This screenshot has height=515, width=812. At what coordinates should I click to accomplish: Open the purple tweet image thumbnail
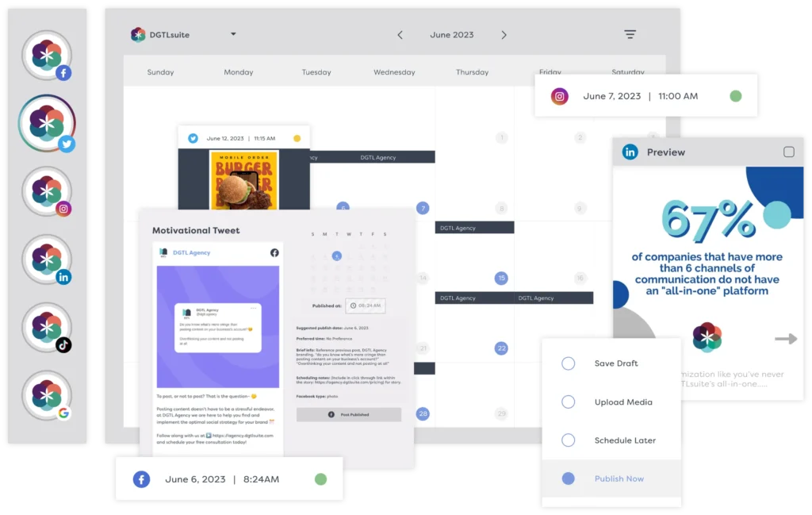click(218, 327)
